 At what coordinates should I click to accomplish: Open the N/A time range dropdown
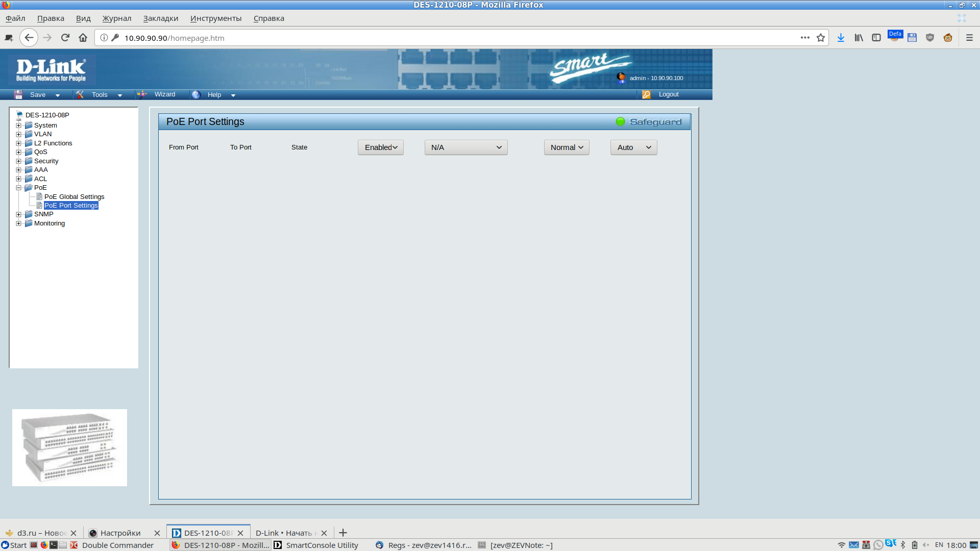(466, 147)
